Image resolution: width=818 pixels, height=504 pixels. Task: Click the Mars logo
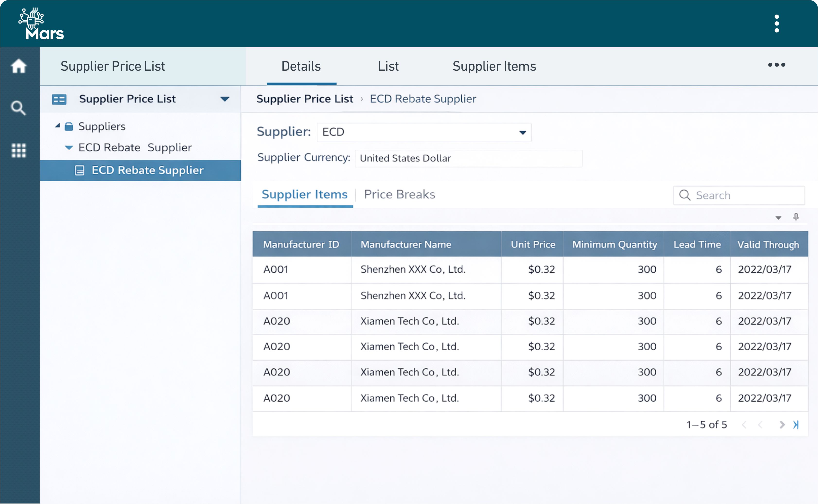[40, 24]
